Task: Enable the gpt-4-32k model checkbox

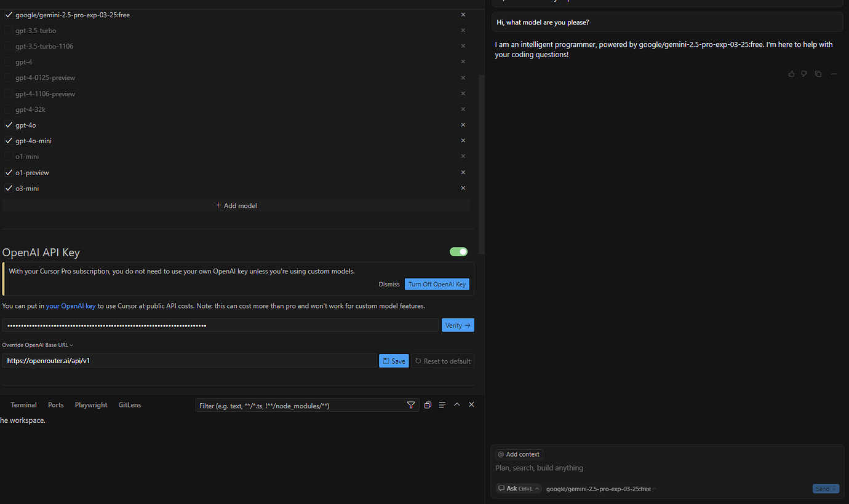Action: 9,109
